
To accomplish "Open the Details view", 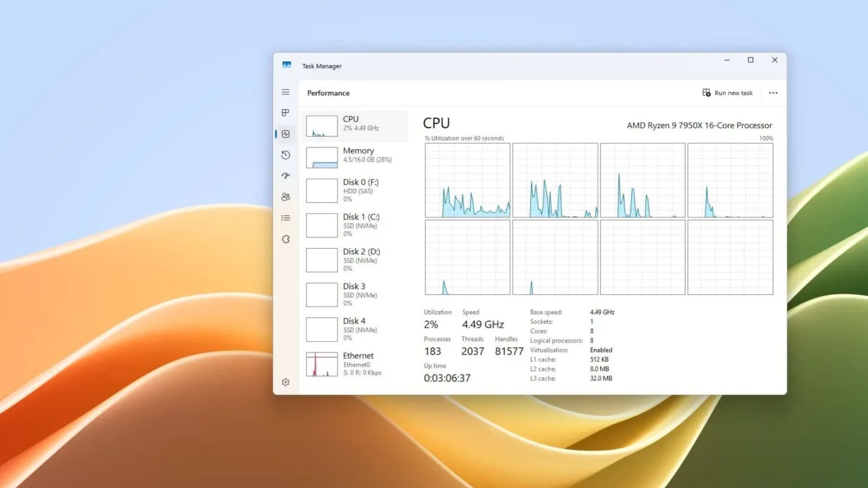I will (286, 217).
